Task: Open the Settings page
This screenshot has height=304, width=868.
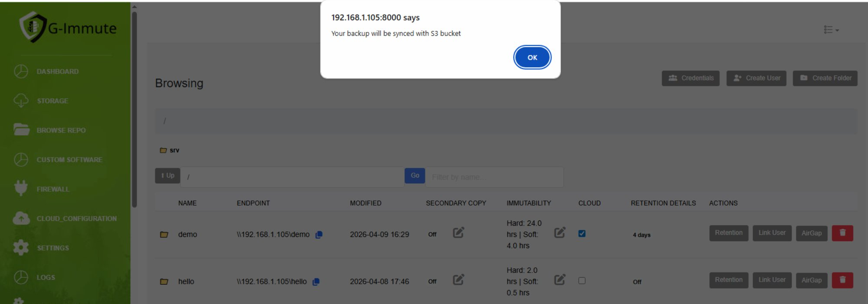Action: pos(53,248)
